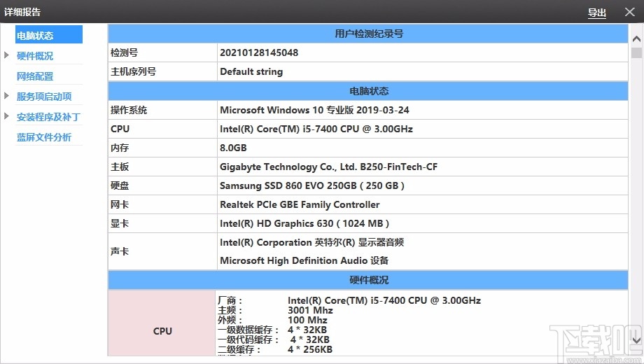Click the 8.0GB memory value
This screenshot has width=644, height=364.
(x=233, y=148)
